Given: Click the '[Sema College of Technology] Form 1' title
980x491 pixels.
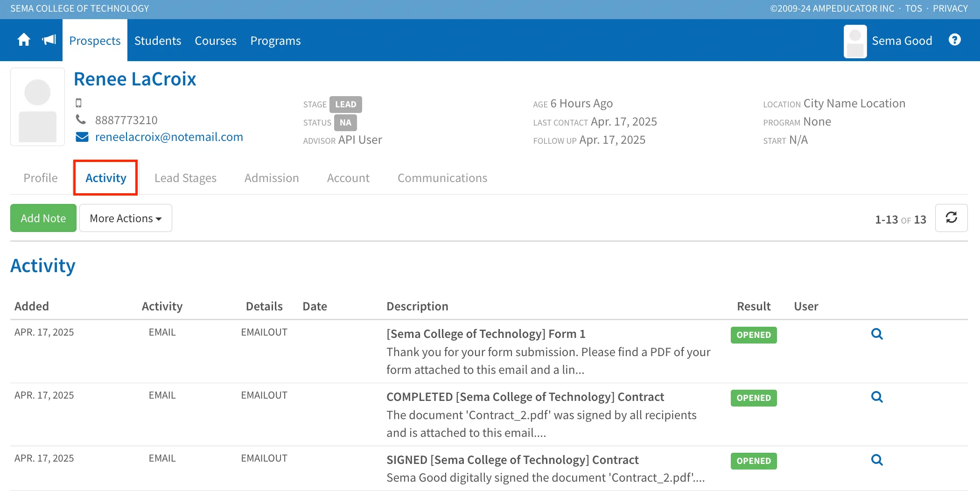Looking at the screenshot, I should click(486, 334).
